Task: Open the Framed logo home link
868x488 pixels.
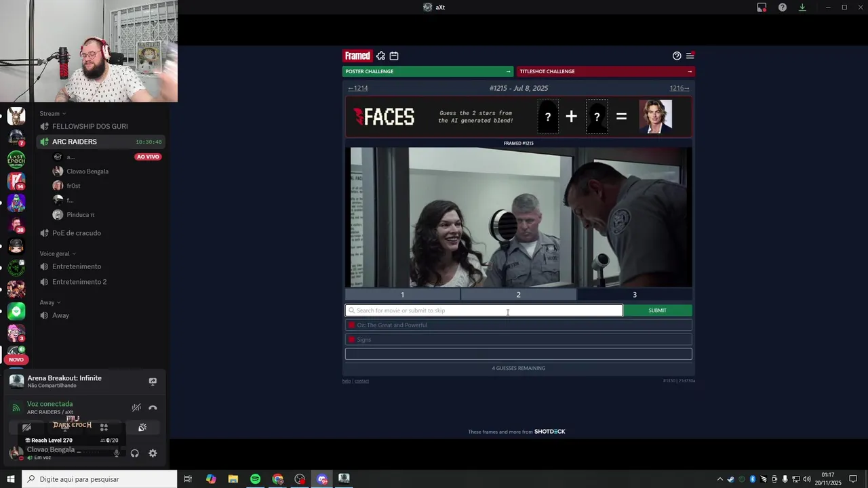Action: [x=357, y=56]
